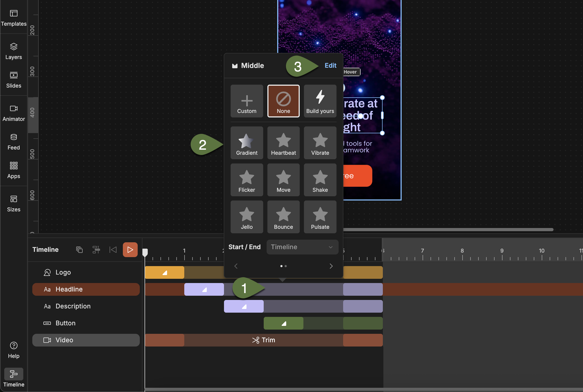This screenshot has height=392, width=583.
Task: Apply the Jello animation preset
Action: tap(247, 217)
